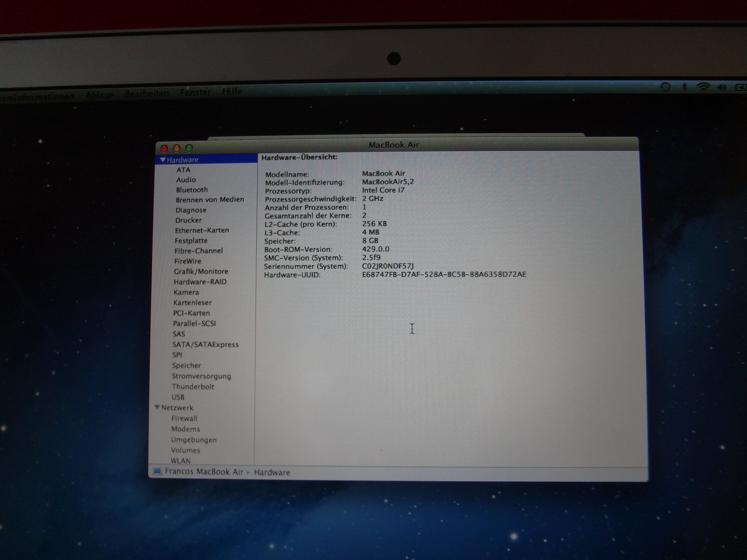Screen dimensions: 747x560
Task: Select Thunderbolt entry
Action: (x=193, y=387)
